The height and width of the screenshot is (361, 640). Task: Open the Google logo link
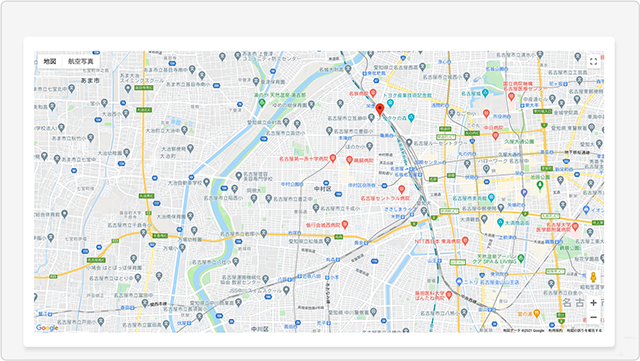47,328
